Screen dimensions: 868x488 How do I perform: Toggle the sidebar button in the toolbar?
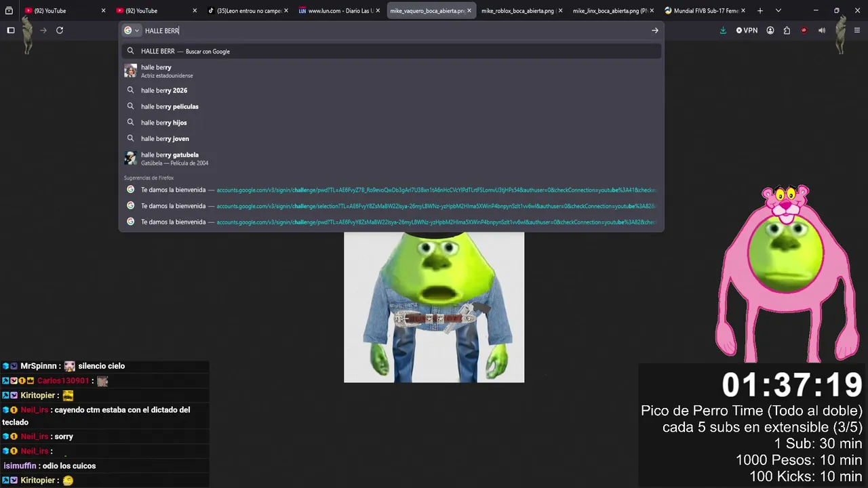pyautogui.click(x=11, y=30)
